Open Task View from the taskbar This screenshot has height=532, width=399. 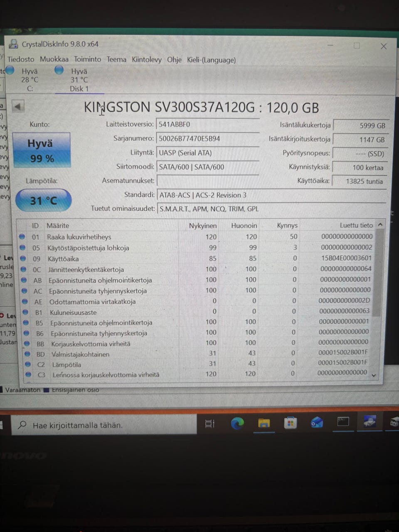[x=210, y=424]
